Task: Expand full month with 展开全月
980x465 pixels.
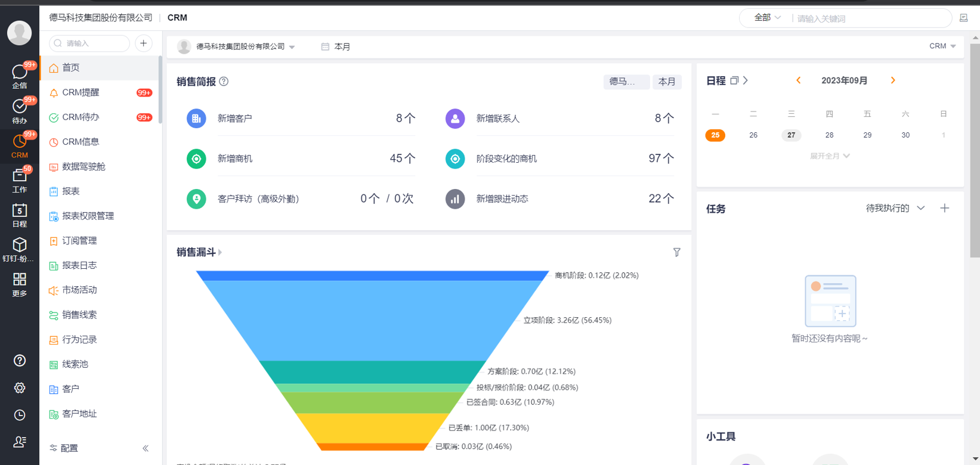Action: click(829, 156)
